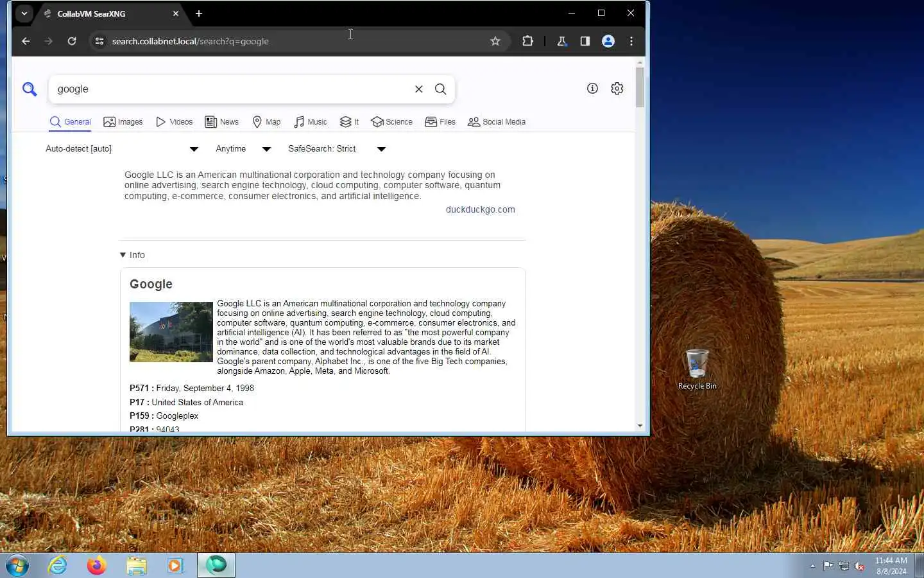The height and width of the screenshot is (578, 924).
Task: Switch to the Map category
Action: coord(266,122)
